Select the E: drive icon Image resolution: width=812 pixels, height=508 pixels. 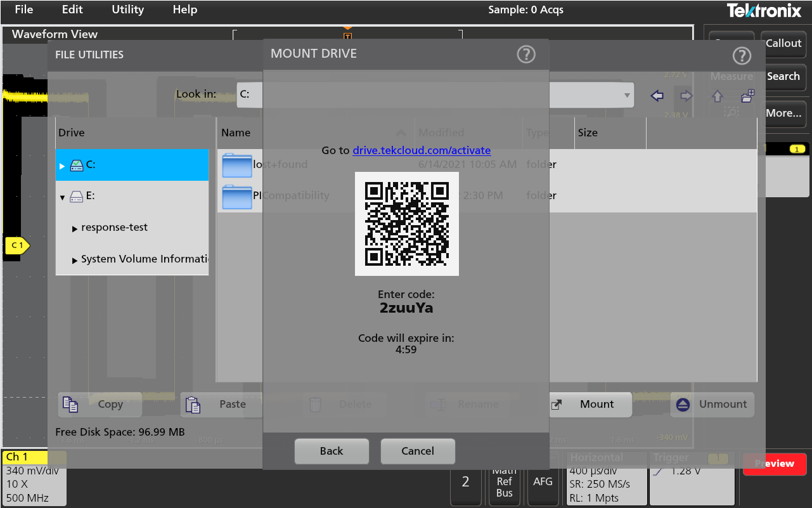(x=76, y=197)
